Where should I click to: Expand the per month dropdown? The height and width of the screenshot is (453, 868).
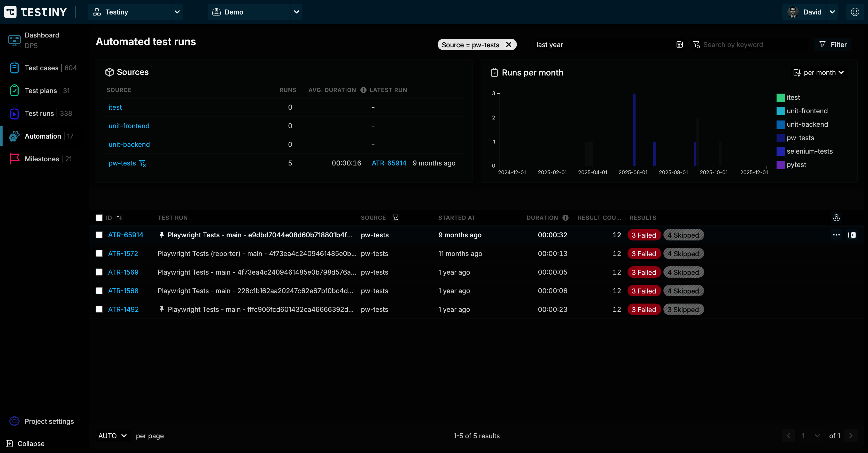click(818, 72)
